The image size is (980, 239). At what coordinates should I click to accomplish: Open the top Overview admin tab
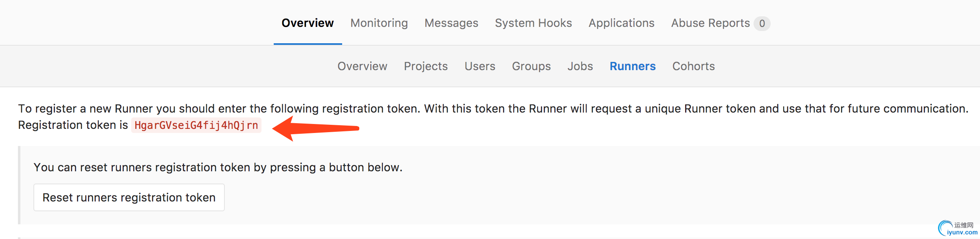(x=308, y=23)
